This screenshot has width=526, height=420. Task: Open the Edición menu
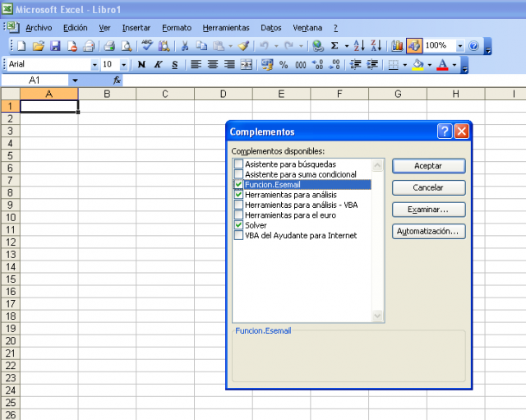[76, 28]
